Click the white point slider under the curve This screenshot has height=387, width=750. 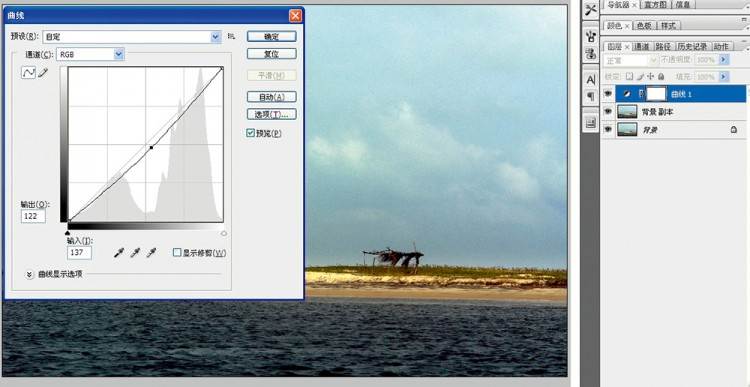[223, 233]
